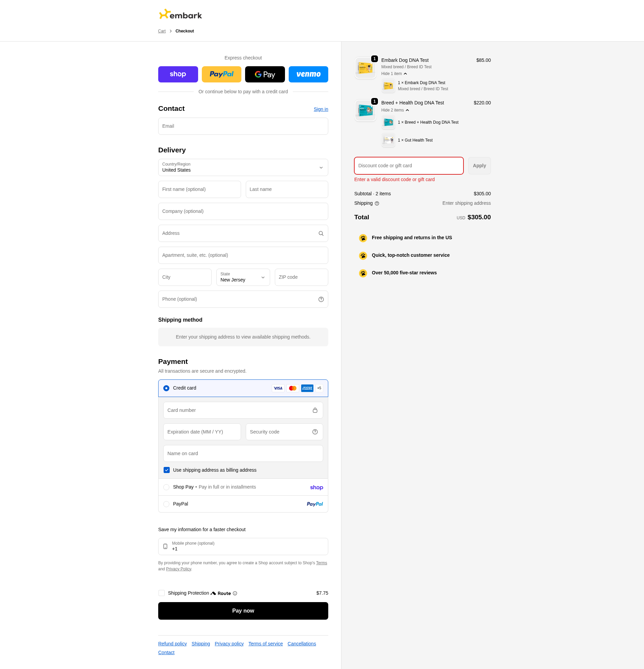Uncheck Use shipping address as billing address
This screenshot has width=644, height=669.
click(x=167, y=470)
